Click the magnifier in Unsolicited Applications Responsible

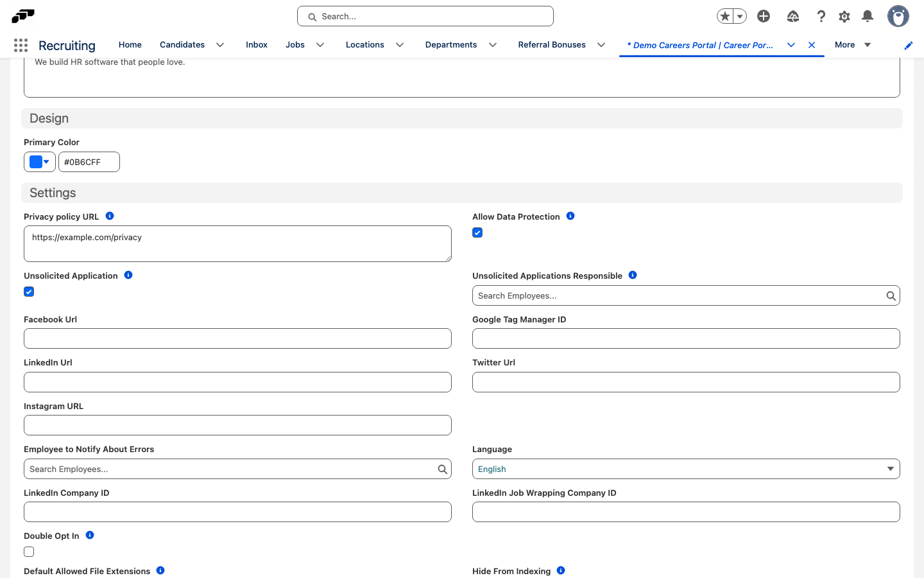click(891, 296)
